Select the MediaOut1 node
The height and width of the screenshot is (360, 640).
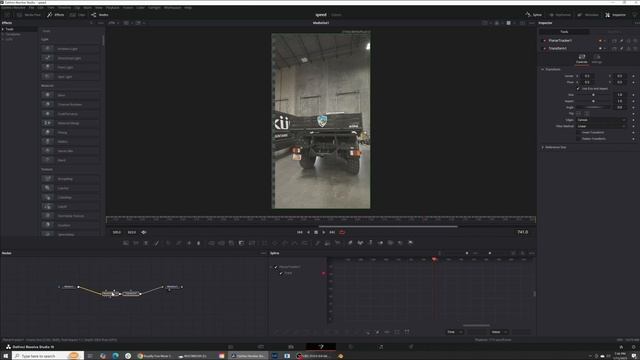click(x=172, y=287)
